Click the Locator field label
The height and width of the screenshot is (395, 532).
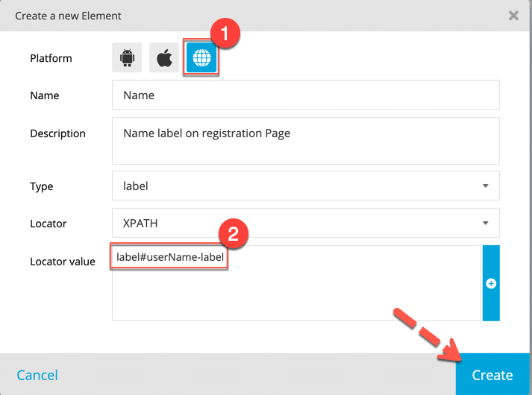point(48,223)
